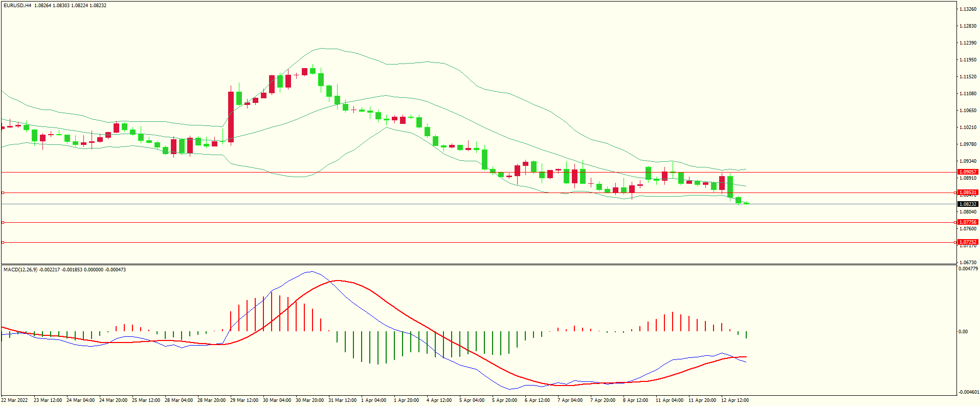The image size is (980, 406).
Task: Click the 1.13260 price axis label
Action: [x=968, y=9]
